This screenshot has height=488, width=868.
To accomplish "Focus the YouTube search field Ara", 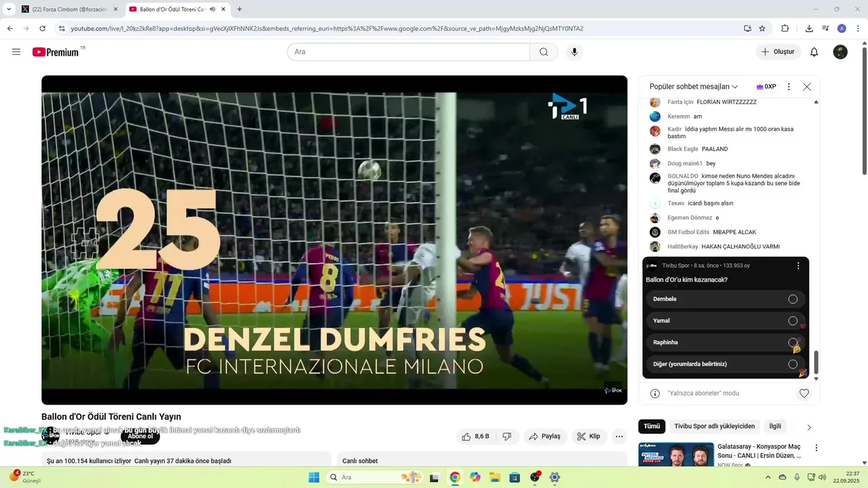I will (x=408, y=52).
